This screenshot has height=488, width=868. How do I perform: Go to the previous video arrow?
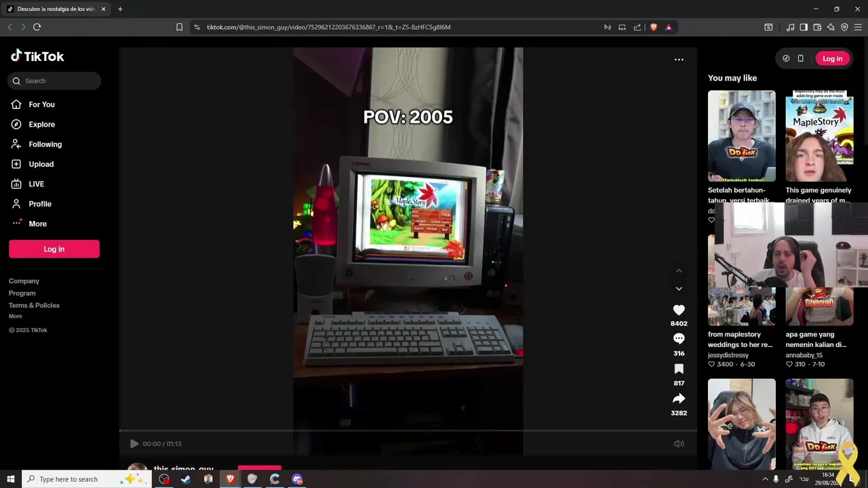point(679,270)
